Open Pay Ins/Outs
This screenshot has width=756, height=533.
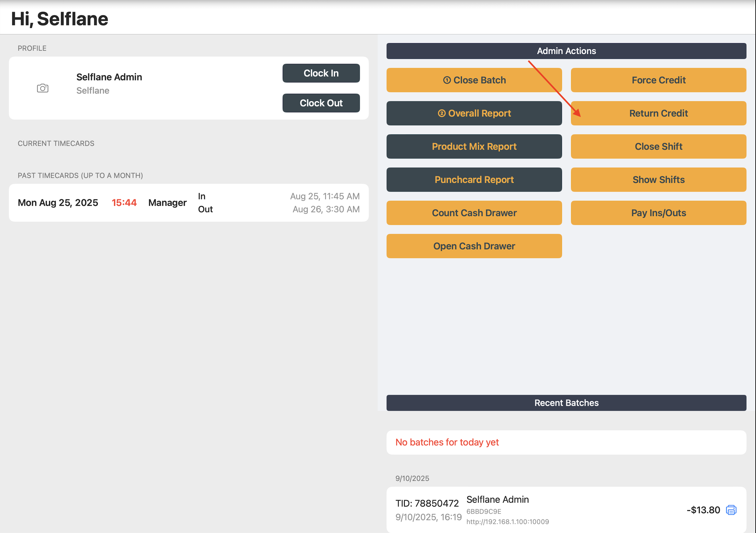[658, 213]
